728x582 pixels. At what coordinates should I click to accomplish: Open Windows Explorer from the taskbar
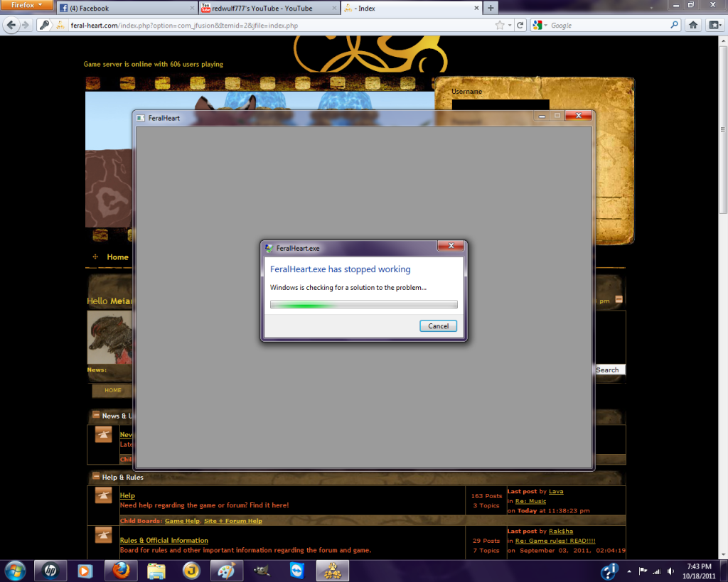pos(156,571)
